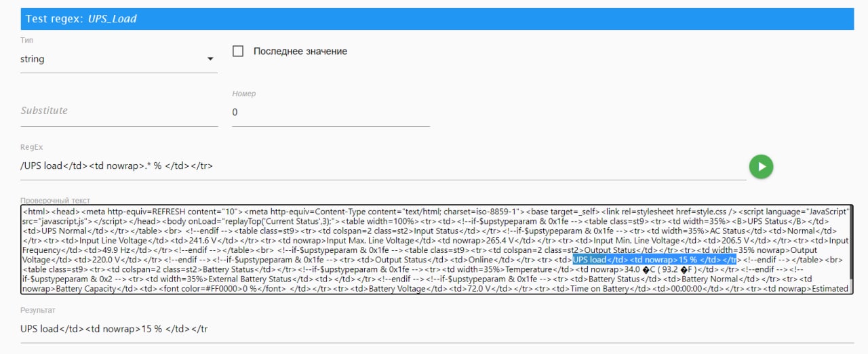
Task: Click the RegEx pattern input field
Action: pyautogui.click(x=383, y=165)
